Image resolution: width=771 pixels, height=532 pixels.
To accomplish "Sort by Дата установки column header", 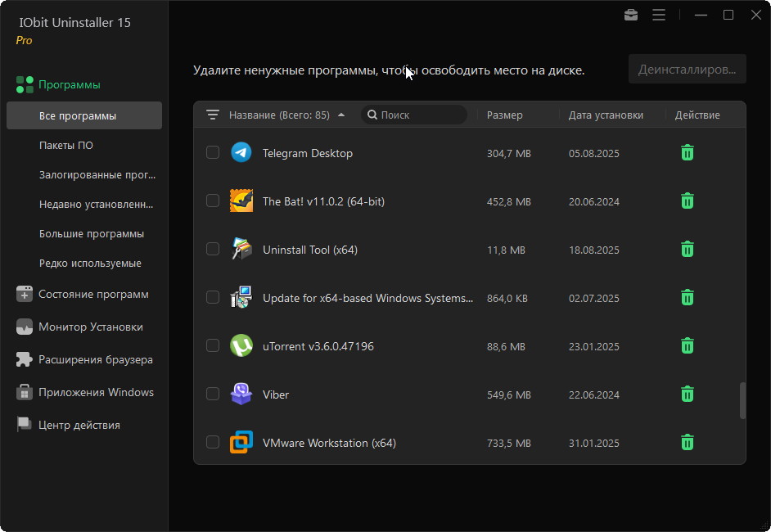I will click(606, 115).
